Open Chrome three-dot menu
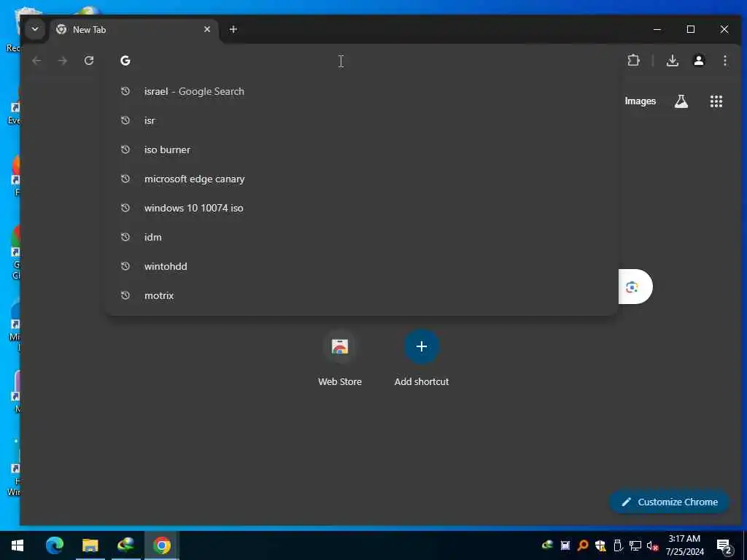 coord(724,61)
